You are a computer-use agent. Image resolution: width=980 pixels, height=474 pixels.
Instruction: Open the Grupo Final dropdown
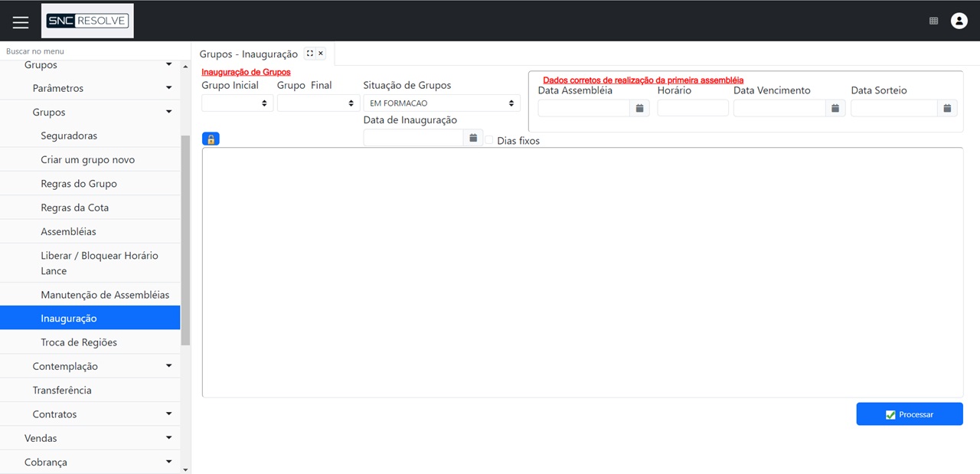pyautogui.click(x=318, y=103)
